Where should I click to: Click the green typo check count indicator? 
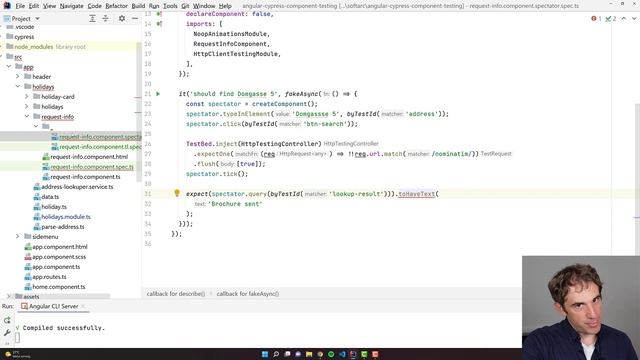pos(611,18)
